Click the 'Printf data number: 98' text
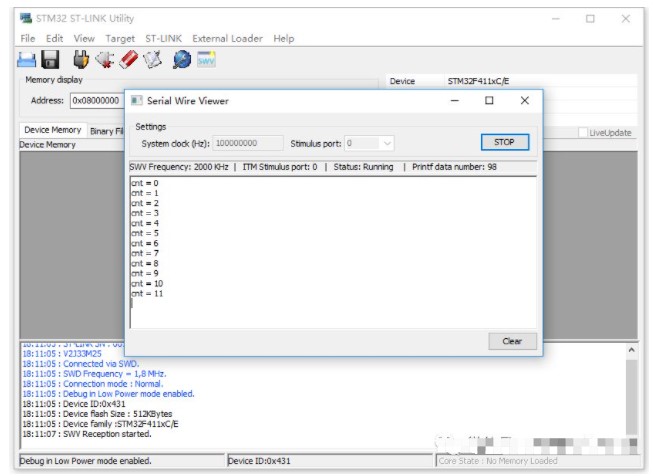653x476 pixels. [x=454, y=167]
